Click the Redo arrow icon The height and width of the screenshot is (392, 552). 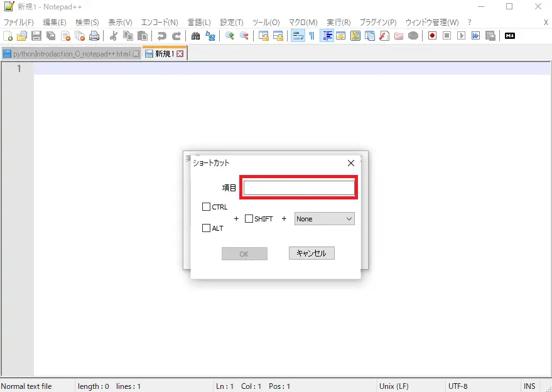pos(176,36)
